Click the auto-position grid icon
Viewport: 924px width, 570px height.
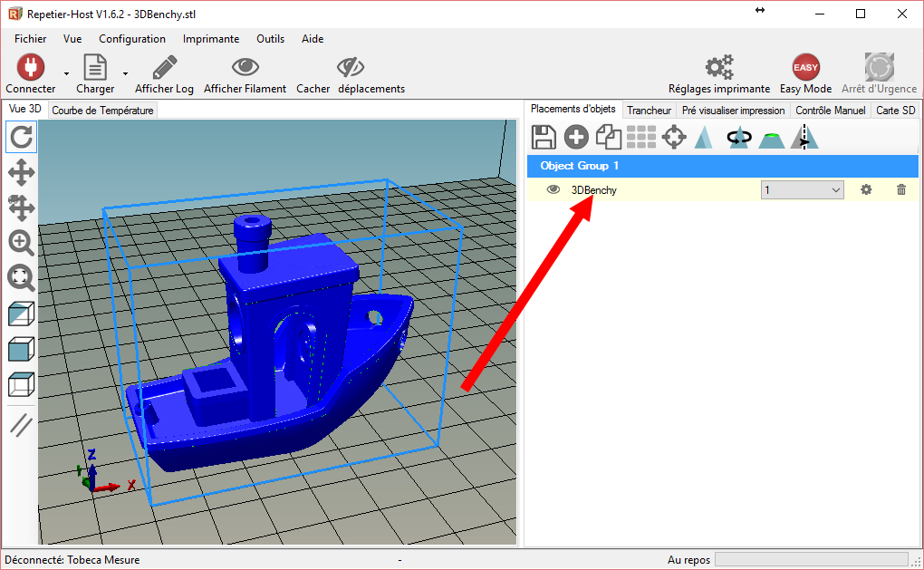pyautogui.click(x=641, y=138)
